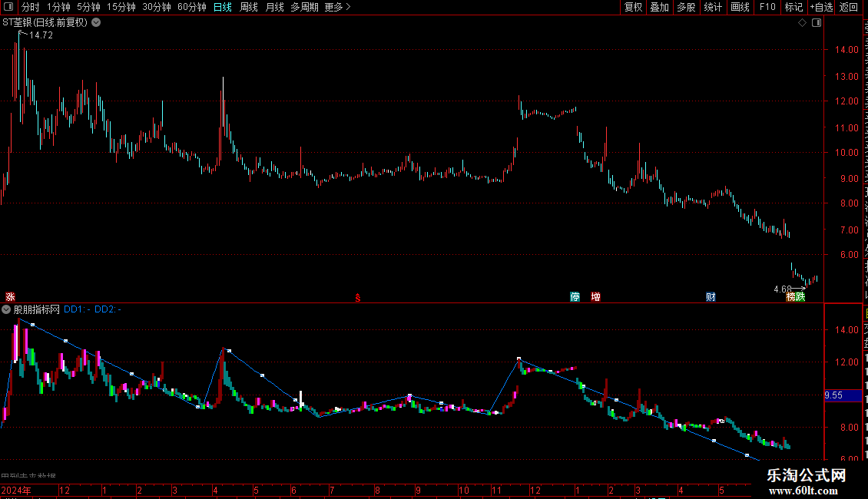Click the DD1 indicator label

tap(77, 310)
